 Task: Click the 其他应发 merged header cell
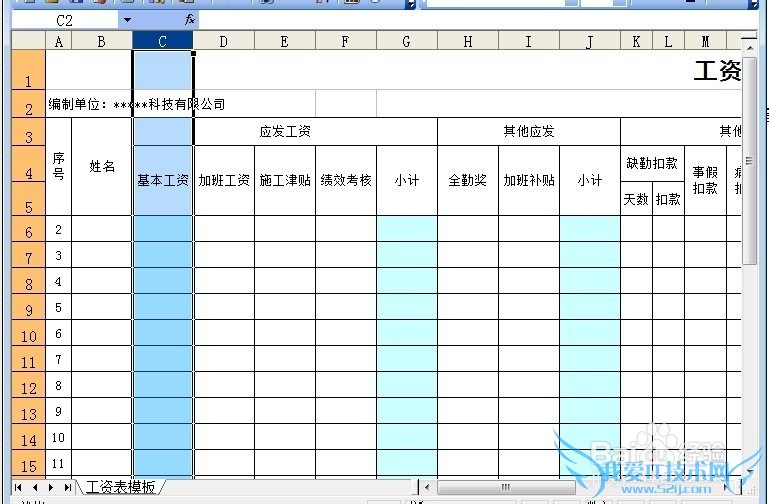tap(529, 131)
